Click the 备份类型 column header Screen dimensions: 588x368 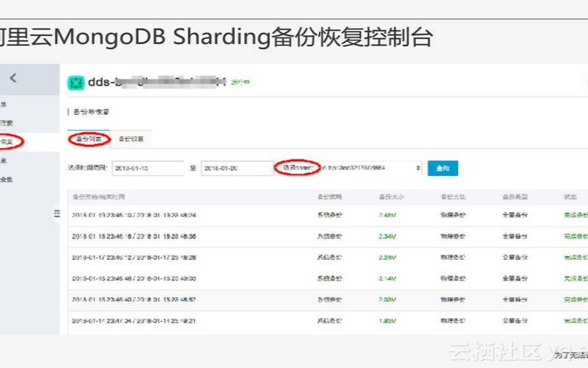515,197
